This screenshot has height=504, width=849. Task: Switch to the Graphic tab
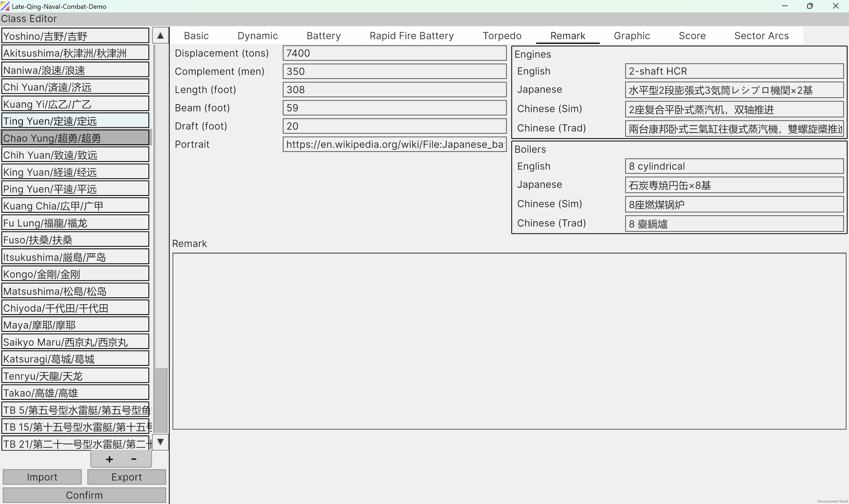(631, 36)
